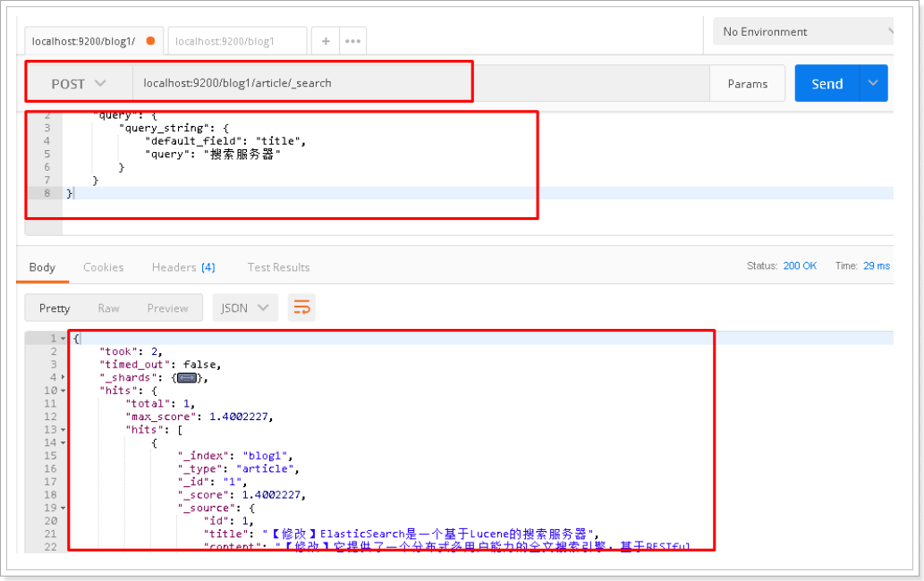Toggle line wrap in response body

301,307
